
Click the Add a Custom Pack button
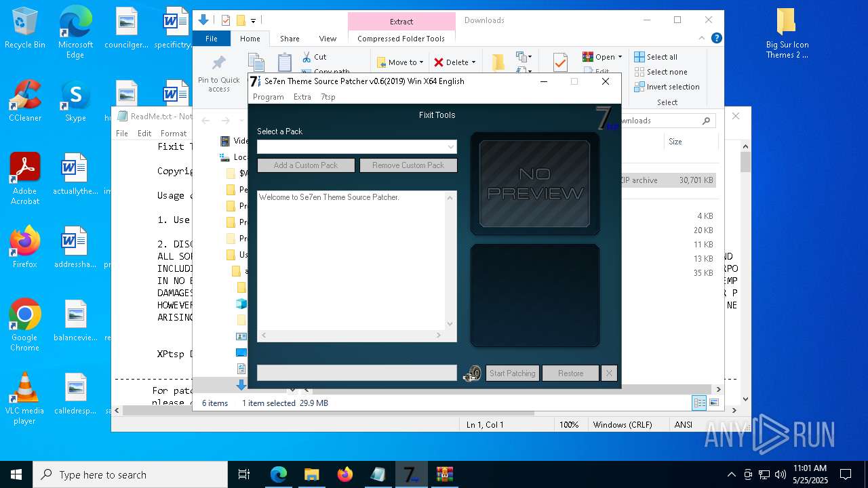pos(306,165)
